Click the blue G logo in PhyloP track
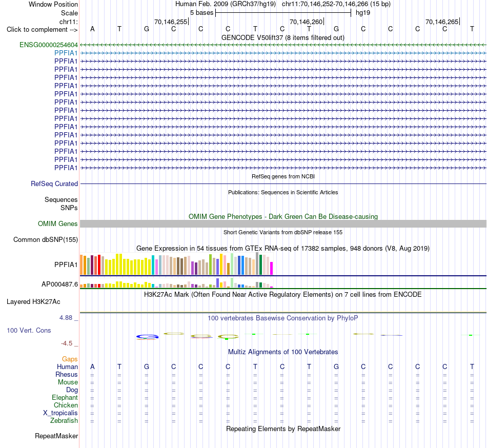Image resolution: width=487 pixels, height=448 pixels. coord(147,337)
